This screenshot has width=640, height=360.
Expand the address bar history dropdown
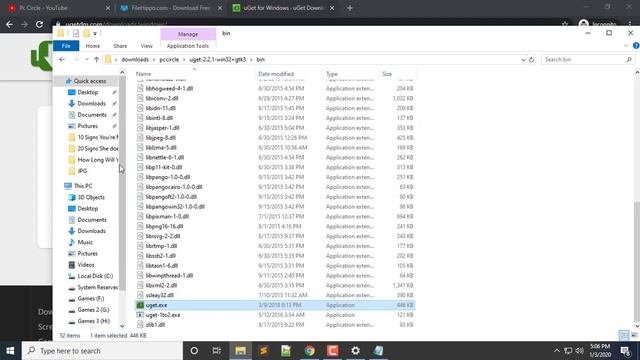[x=523, y=60]
